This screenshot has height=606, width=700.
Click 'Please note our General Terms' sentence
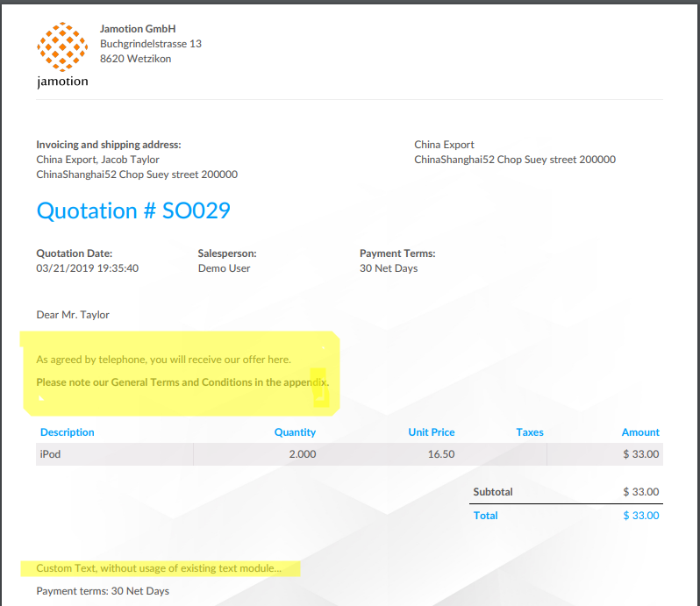[x=182, y=382]
